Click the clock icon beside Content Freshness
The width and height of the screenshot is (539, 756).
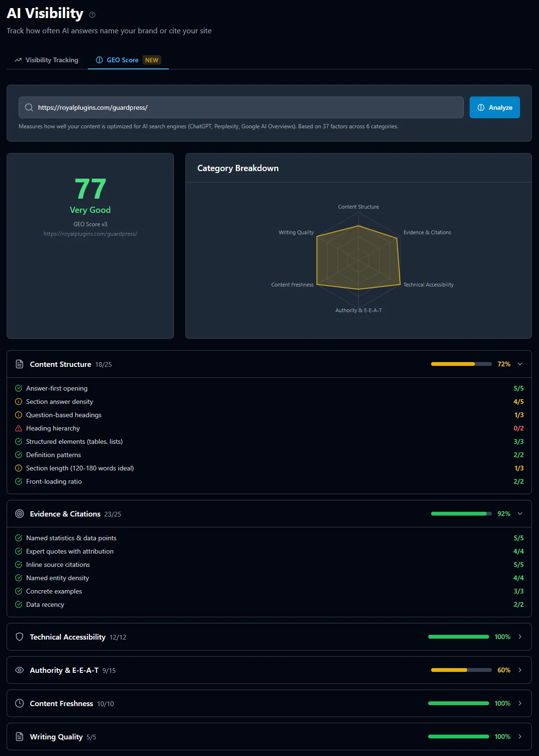point(19,703)
